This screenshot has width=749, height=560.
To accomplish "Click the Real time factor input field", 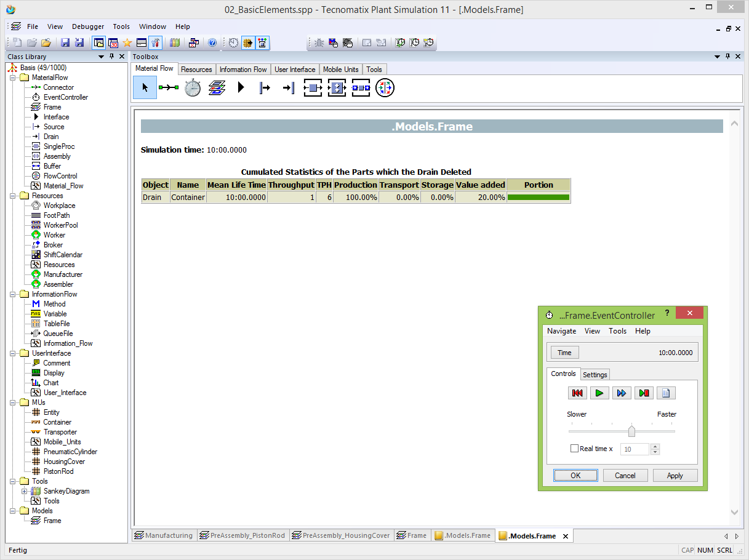I will (635, 449).
